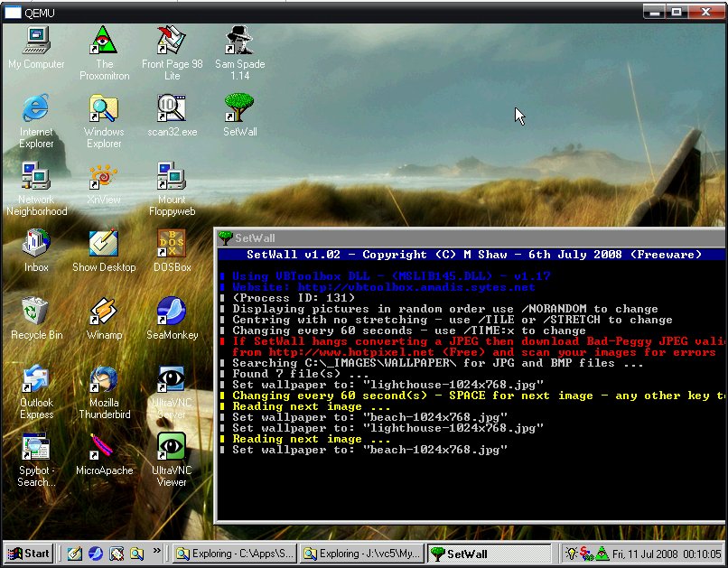
Task: Launch the MicroApache shortcut
Action: 104,454
